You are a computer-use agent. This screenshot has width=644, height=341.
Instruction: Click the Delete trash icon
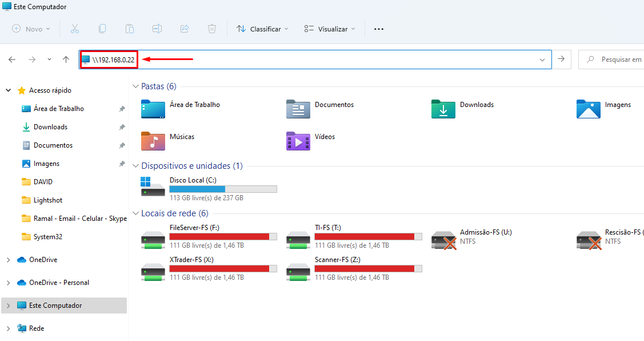[212, 29]
